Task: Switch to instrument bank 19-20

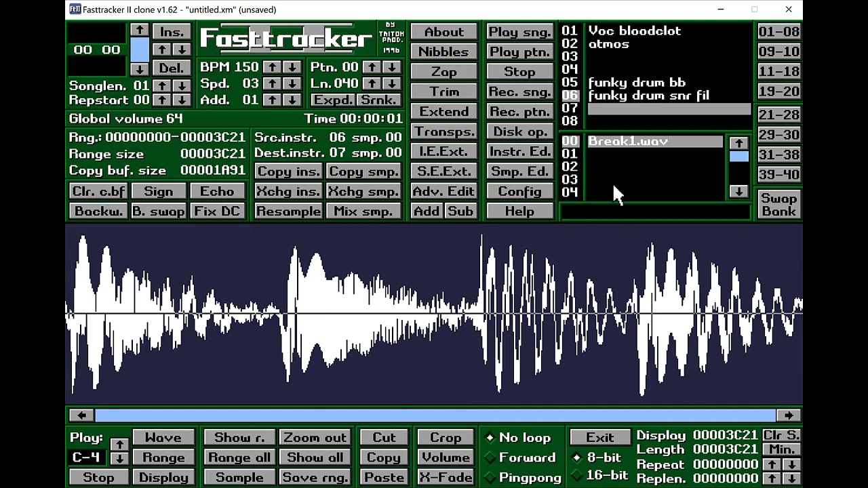Action: [x=778, y=91]
